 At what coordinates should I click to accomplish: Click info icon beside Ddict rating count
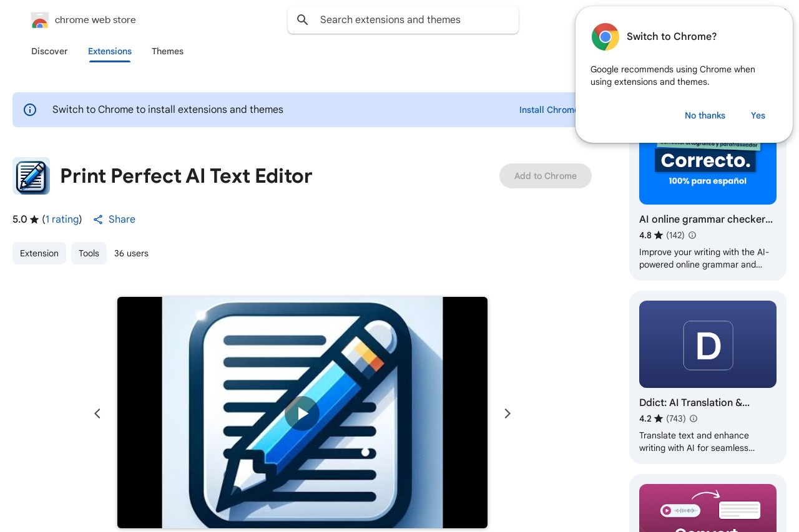tap(694, 418)
